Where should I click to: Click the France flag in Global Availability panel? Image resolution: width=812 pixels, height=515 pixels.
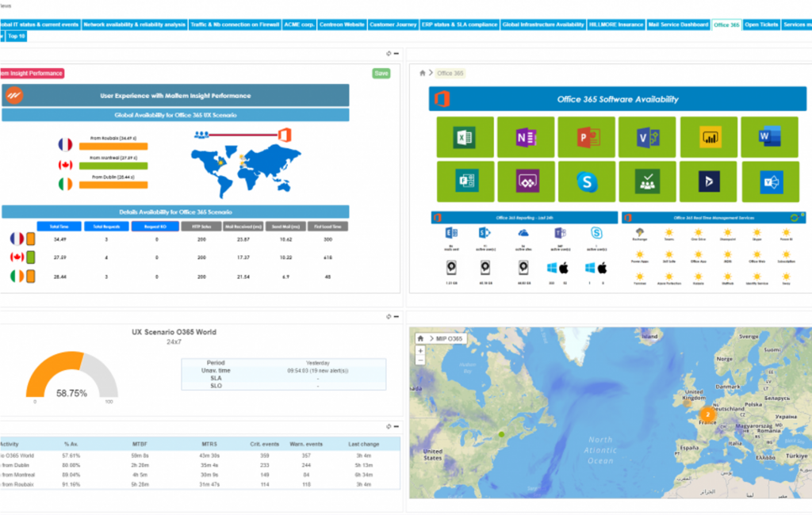pos(65,144)
